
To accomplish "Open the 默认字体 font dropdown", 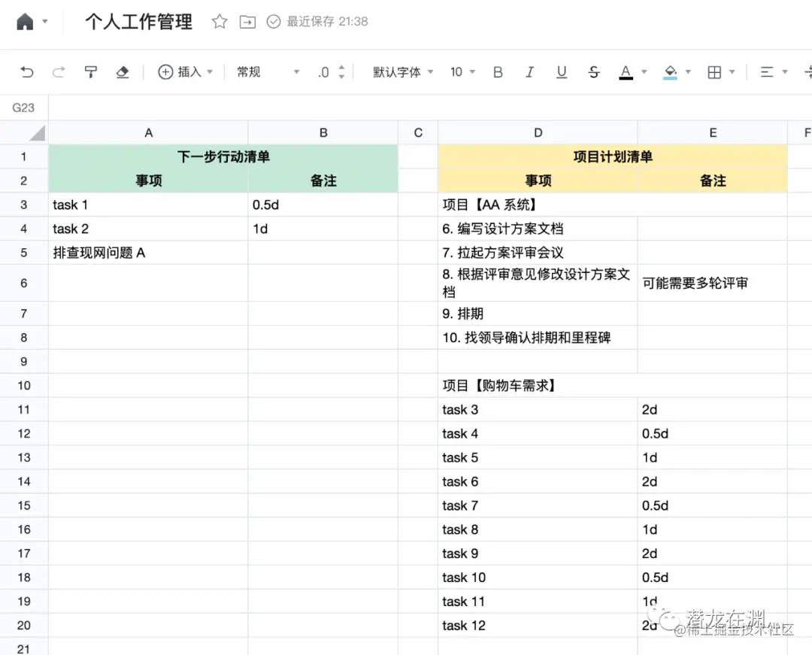I will pyautogui.click(x=403, y=72).
